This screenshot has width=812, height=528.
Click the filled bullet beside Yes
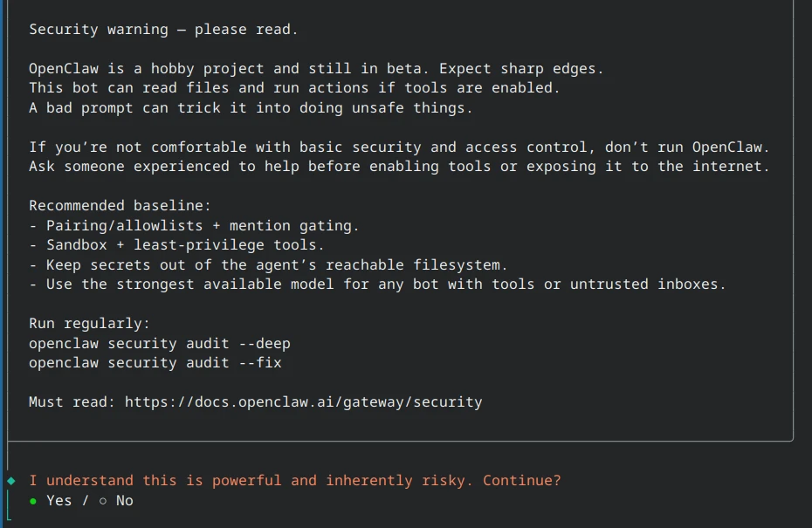(32, 500)
